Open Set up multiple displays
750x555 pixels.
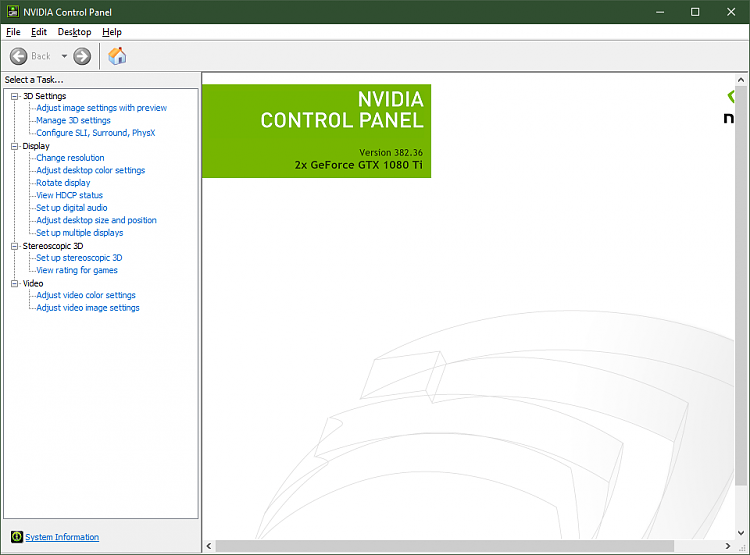click(x=79, y=232)
